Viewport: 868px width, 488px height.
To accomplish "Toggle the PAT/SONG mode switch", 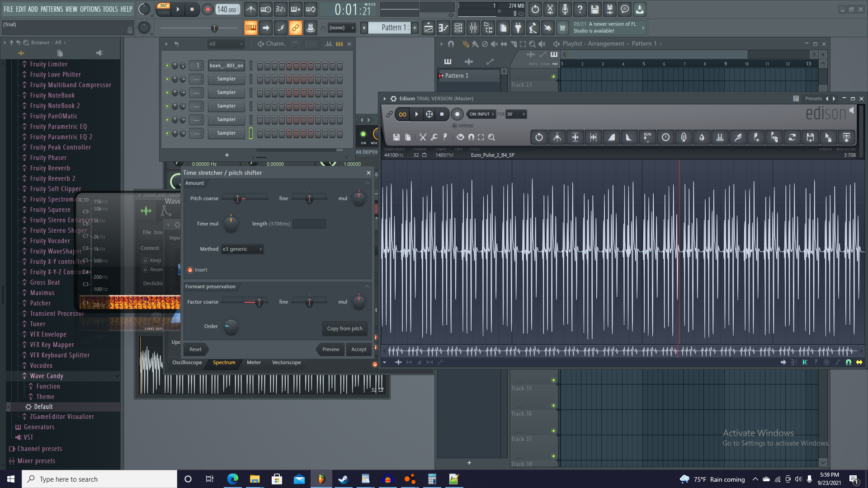I will tap(164, 9).
